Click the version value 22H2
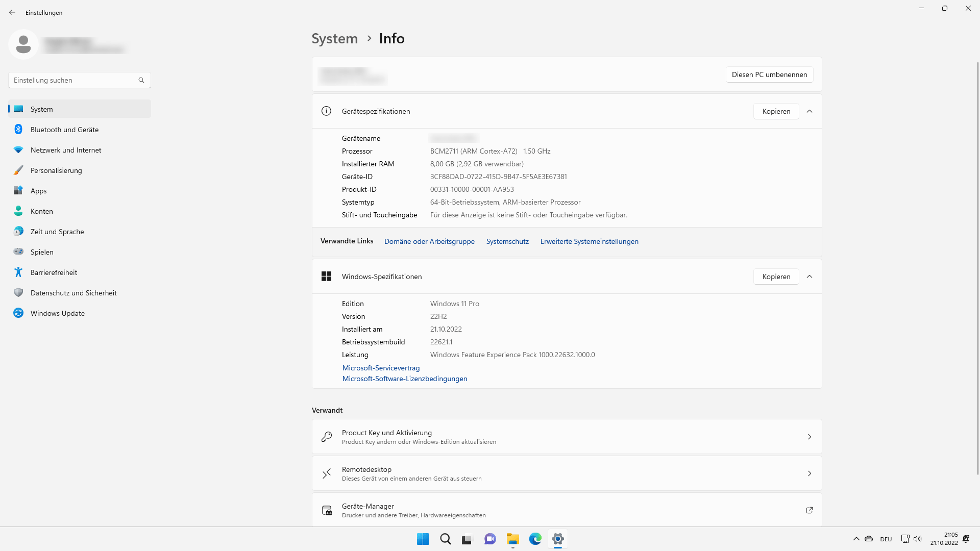The width and height of the screenshot is (980, 551). point(438,316)
